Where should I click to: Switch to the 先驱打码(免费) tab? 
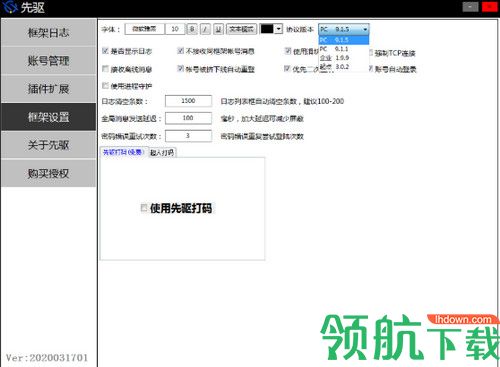[x=124, y=152]
